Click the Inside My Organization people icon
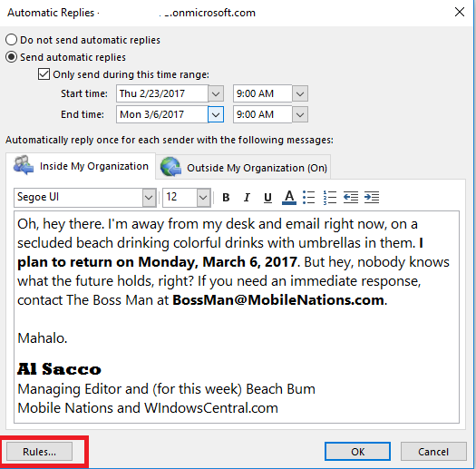 coord(24,165)
